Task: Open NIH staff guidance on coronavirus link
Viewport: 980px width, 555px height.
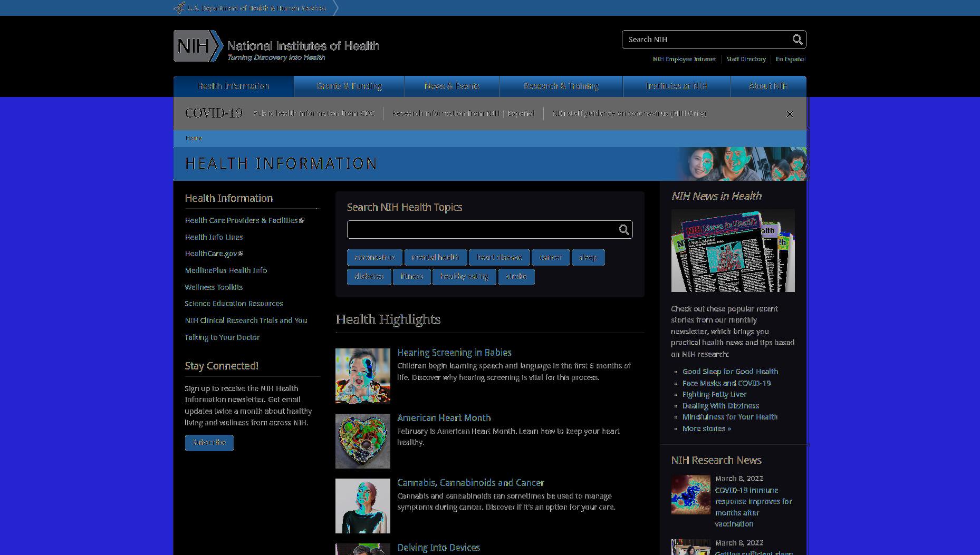Action: 629,113
